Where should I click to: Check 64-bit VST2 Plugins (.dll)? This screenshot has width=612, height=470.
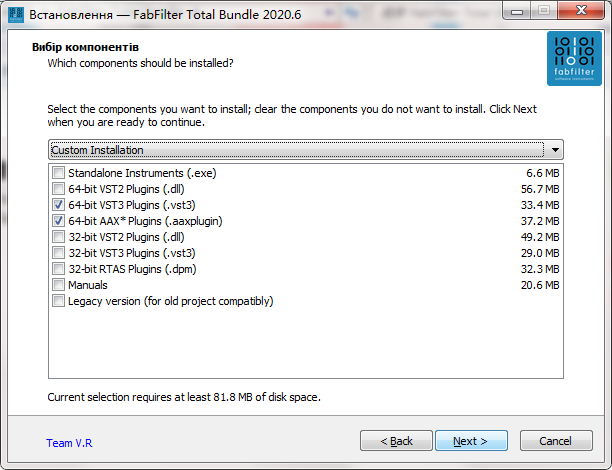[x=58, y=189]
